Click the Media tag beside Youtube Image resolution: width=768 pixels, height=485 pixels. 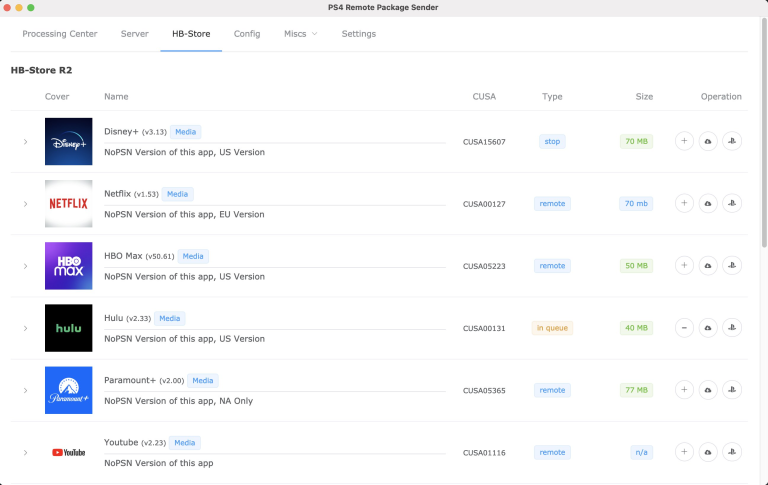(x=185, y=443)
